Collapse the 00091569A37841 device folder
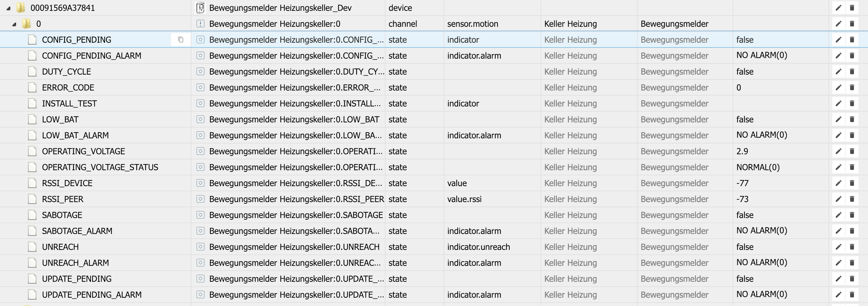 click(x=8, y=8)
